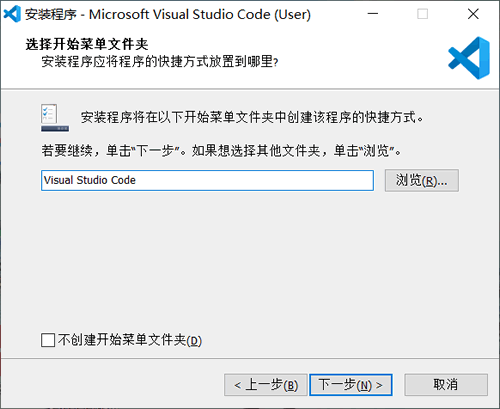Click the 不创建开始菜单文件夹(D) label text
This screenshot has height=409, width=500.
coord(130,340)
